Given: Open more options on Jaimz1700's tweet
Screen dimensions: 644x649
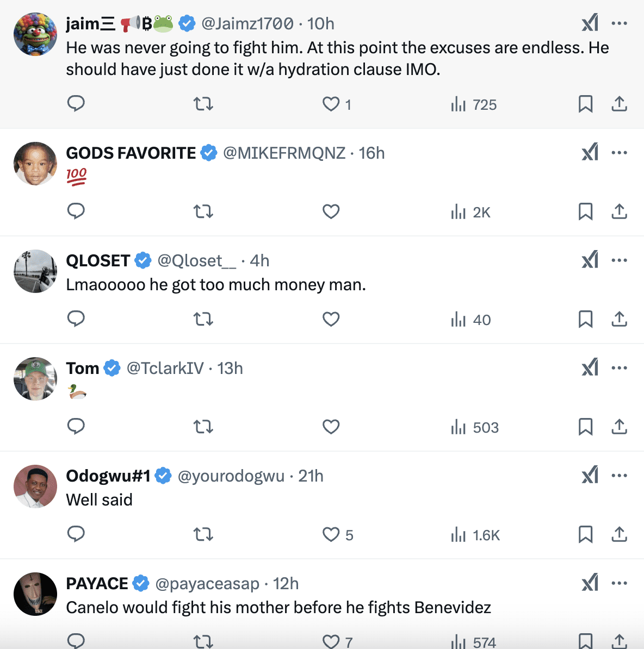Looking at the screenshot, I should click(619, 23).
